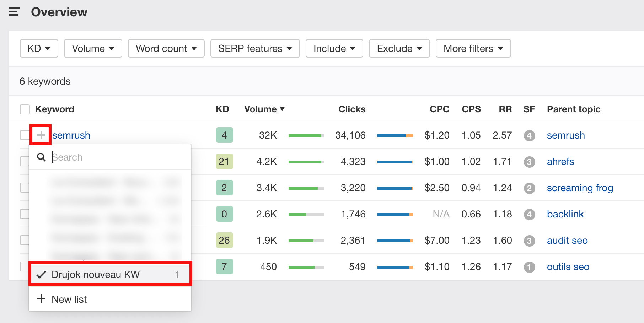The height and width of the screenshot is (323, 644).
Task: Sort by the CPC column header
Action: (440, 109)
